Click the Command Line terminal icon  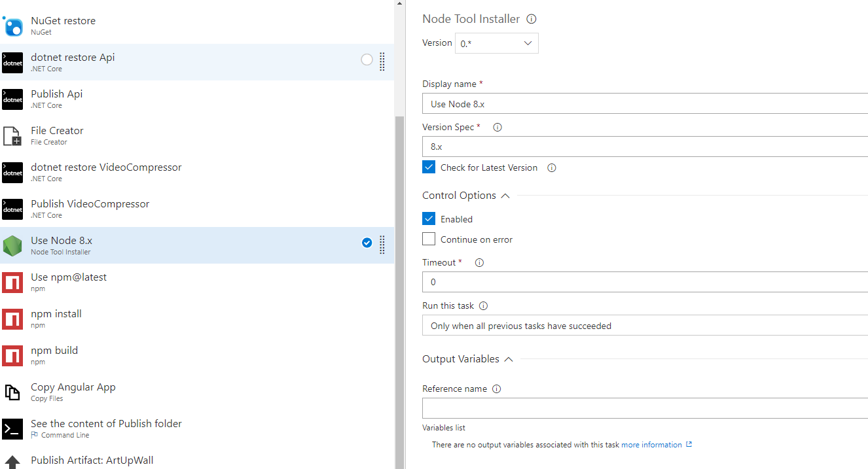tap(12, 429)
